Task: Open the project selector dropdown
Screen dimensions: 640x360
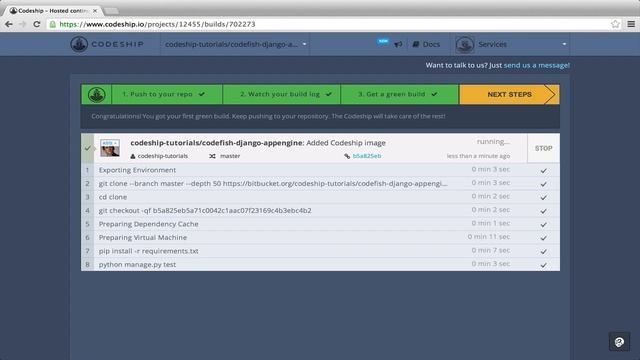Action: click(236, 44)
